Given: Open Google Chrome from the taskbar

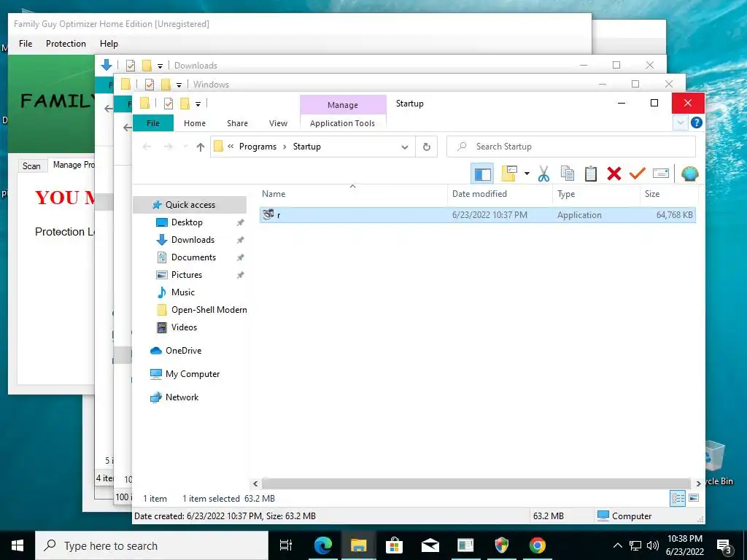Looking at the screenshot, I should pos(537,545).
